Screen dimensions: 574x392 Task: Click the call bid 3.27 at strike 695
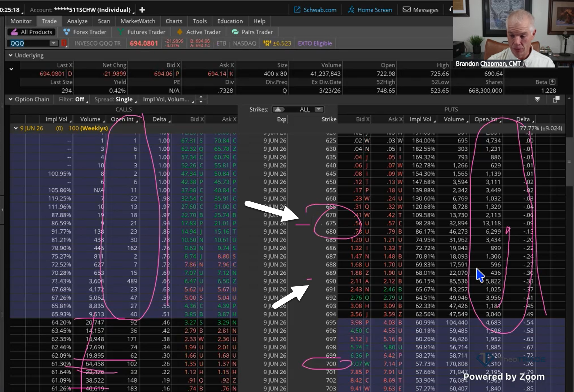pyautogui.click(x=190, y=322)
